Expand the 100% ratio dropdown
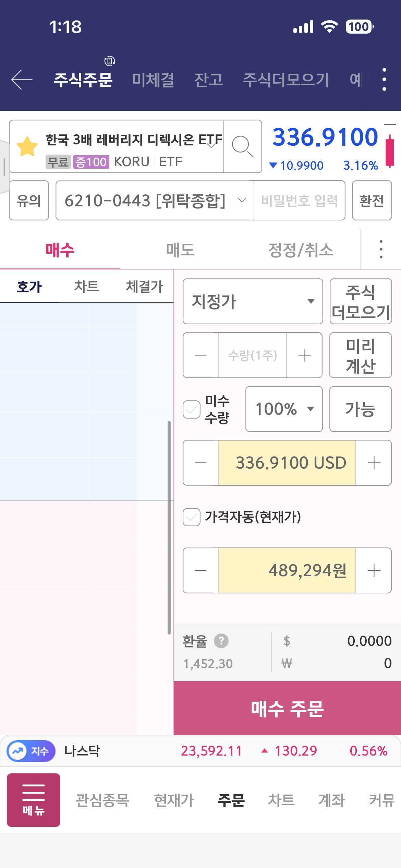Image resolution: width=401 pixels, height=868 pixels. [x=284, y=409]
